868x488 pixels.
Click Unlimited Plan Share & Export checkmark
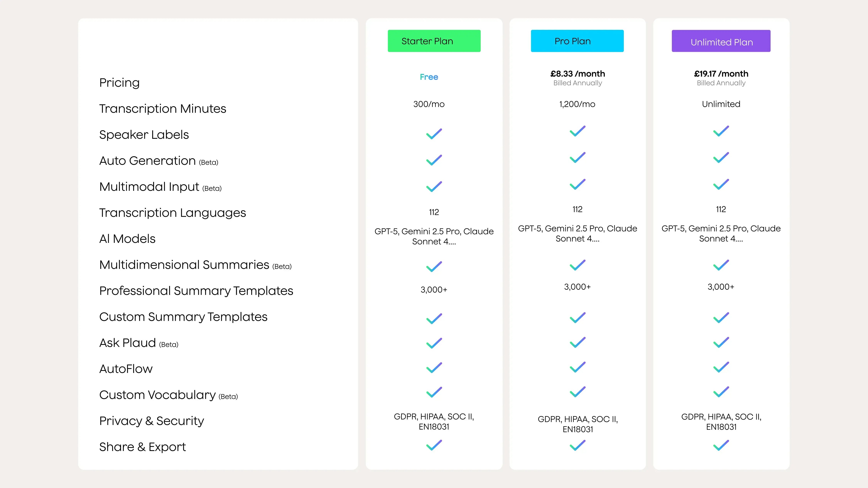click(721, 445)
